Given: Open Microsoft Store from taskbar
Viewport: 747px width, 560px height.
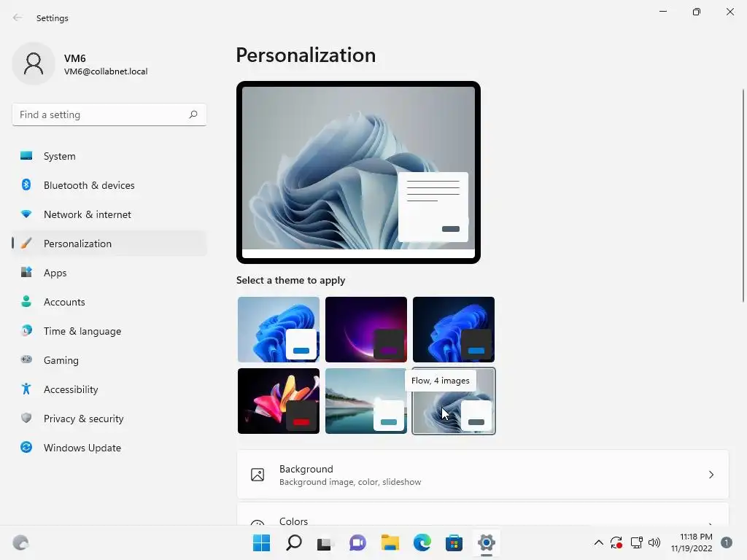Looking at the screenshot, I should [x=454, y=542].
